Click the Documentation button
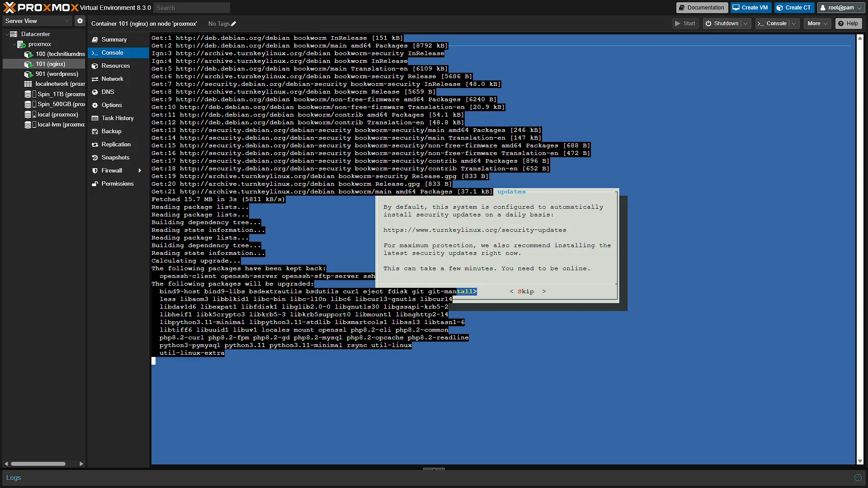This screenshot has width=868, height=488. click(x=702, y=8)
